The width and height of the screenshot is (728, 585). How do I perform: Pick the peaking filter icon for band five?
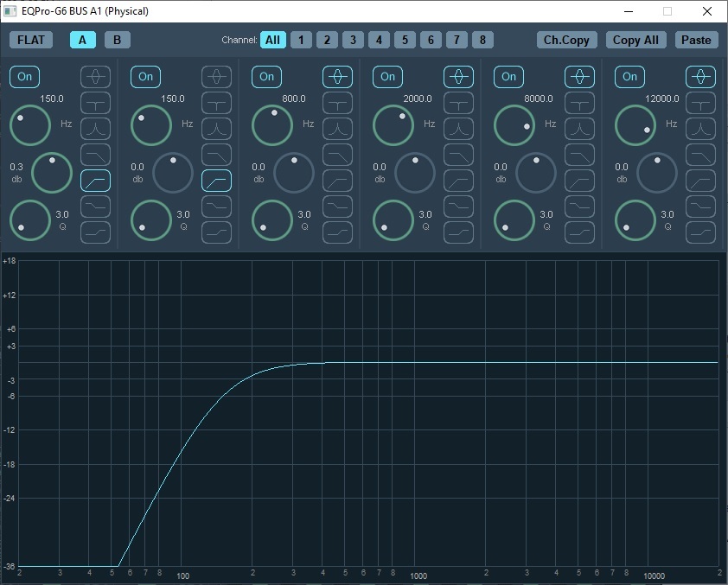[579, 77]
